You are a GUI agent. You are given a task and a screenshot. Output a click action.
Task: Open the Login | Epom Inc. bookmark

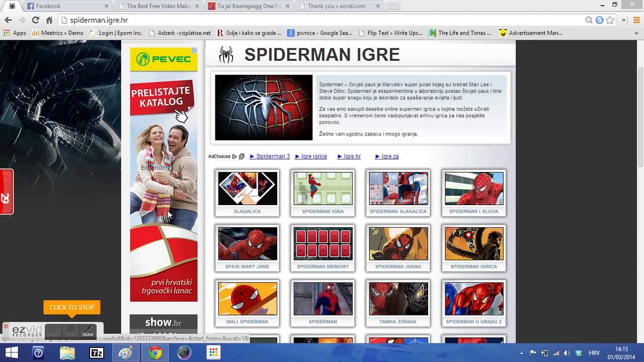click(116, 33)
